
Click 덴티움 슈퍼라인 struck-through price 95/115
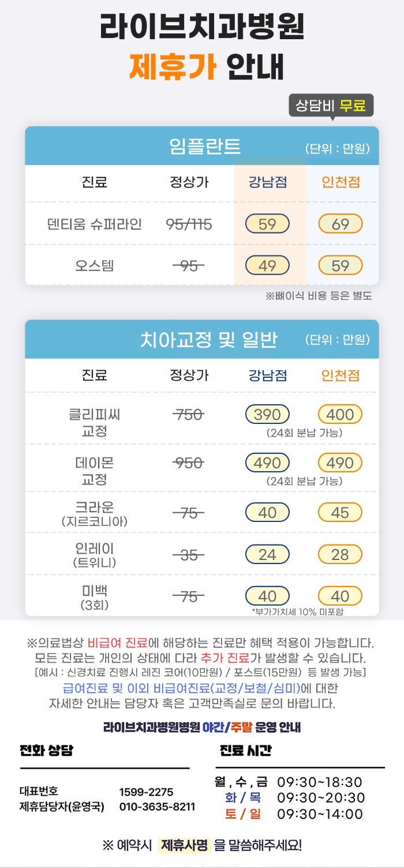click(189, 224)
